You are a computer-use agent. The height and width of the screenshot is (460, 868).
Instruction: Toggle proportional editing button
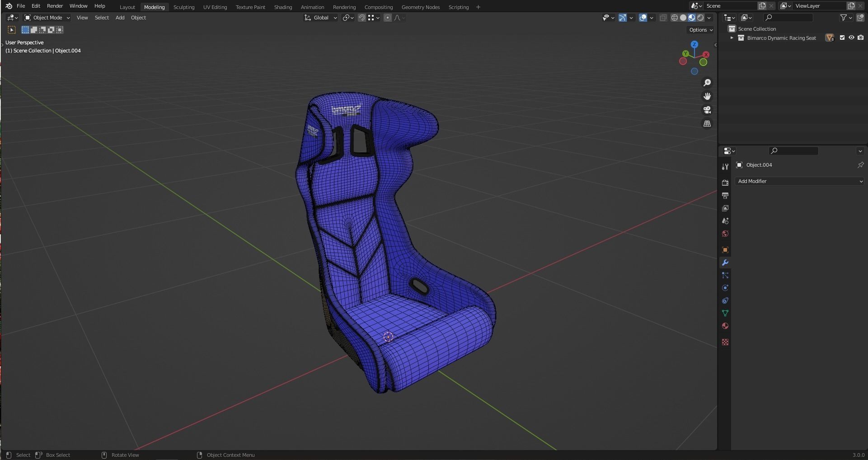[x=387, y=18]
